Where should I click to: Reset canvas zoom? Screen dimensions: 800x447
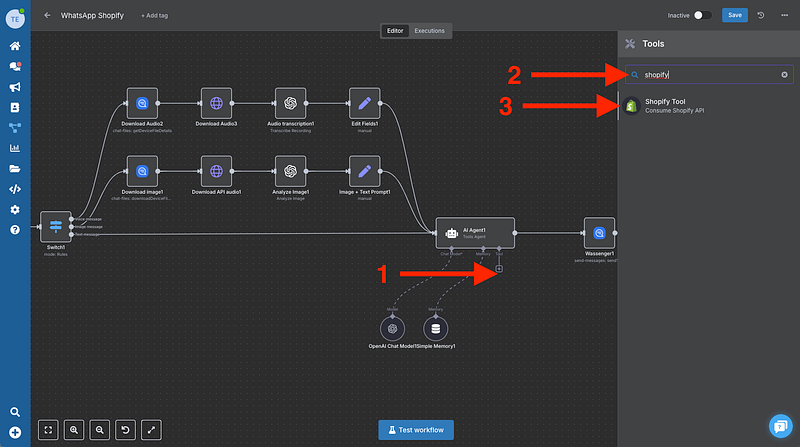[x=126, y=429]
